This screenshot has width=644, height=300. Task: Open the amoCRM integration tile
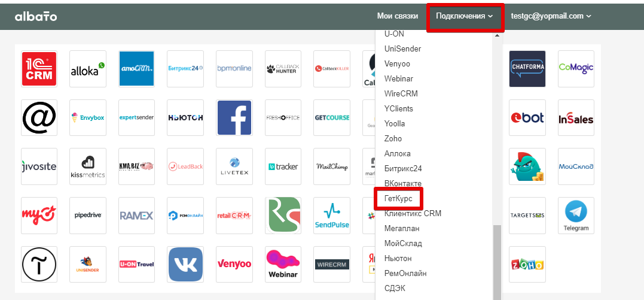click(x=137, y=69)
